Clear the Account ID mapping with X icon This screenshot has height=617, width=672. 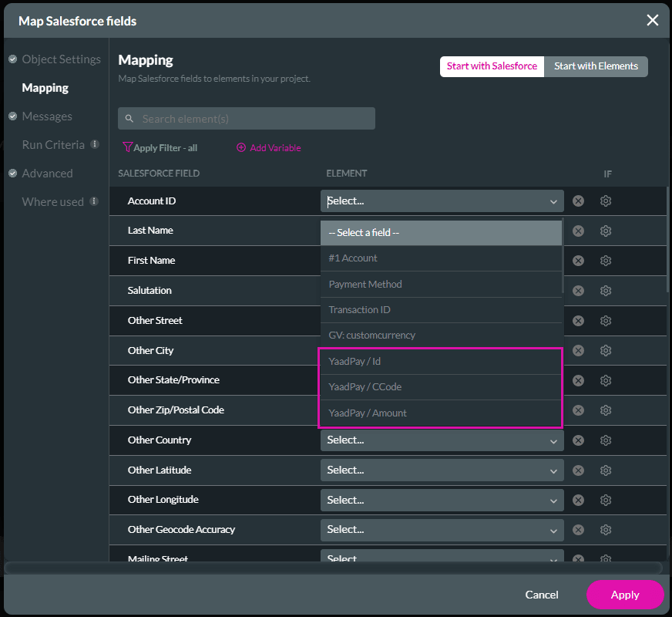[x=578, y=201]
